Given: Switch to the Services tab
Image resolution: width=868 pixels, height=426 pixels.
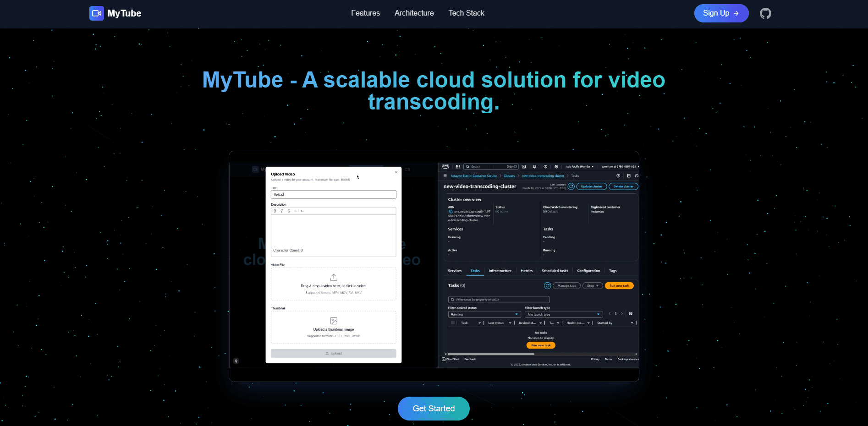Looking at the screenshot, I should [x=455, y=271].
